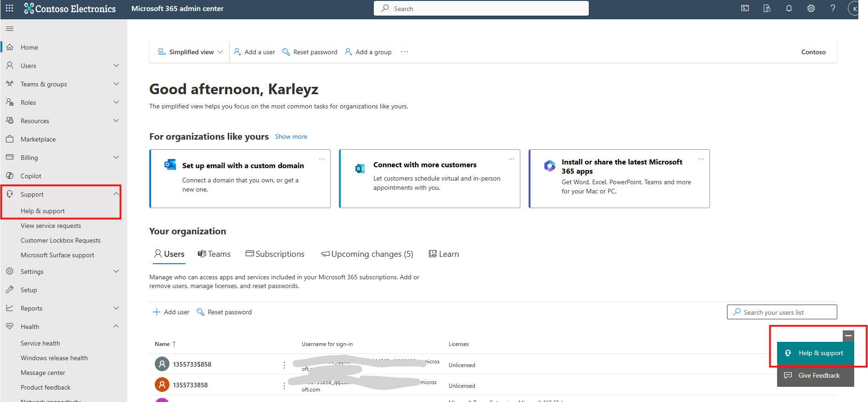This screenshot has height=402, width=868.
Task: Click Reset password in top toolbar
Action: (x=310, y=52)
